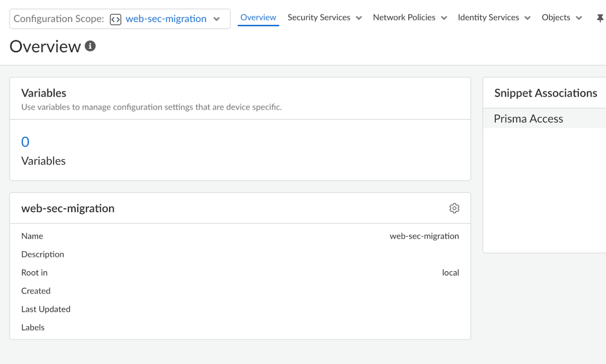
Task: Expand the Configuration Scope dropdown chevron
Action: pyautogui.click(x=217, y=19)
